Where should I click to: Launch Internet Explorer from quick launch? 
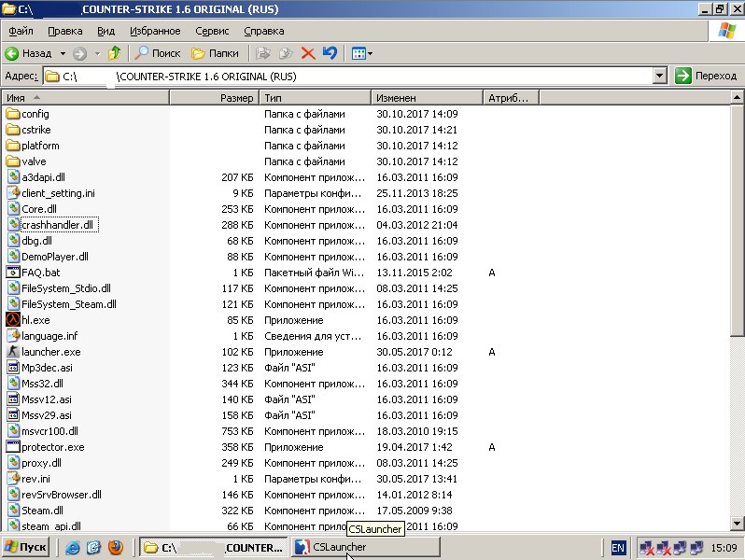72,548
